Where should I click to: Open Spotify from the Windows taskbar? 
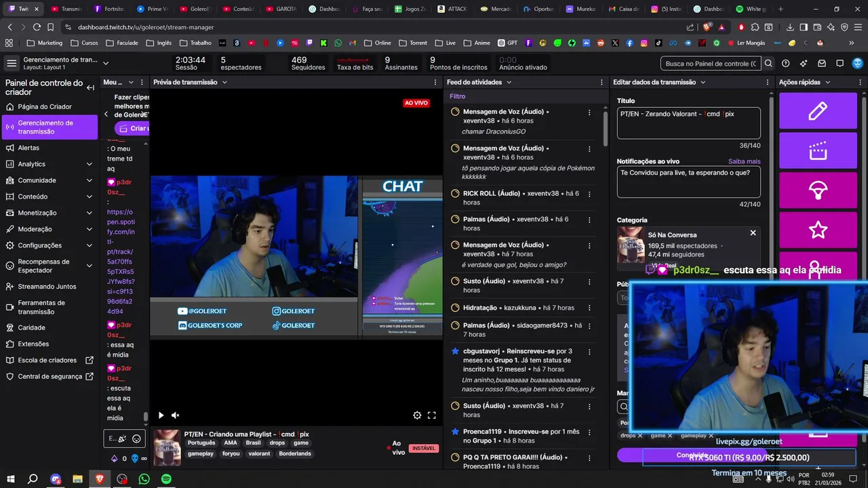pyautogui.click(x=166, y=479)
